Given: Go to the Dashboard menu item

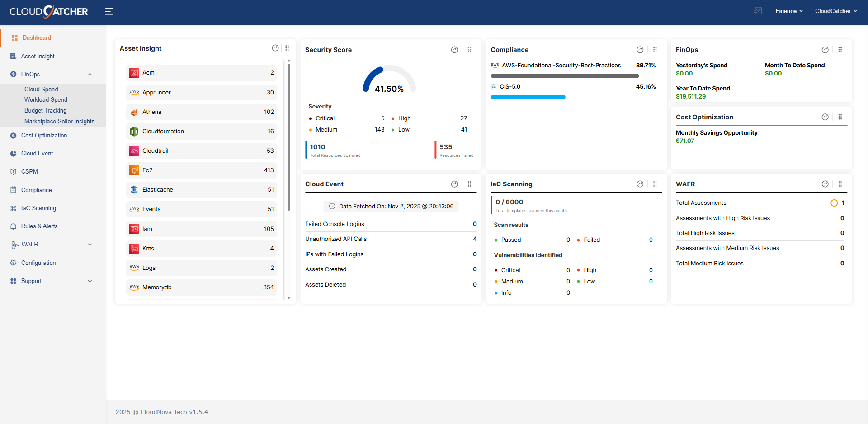Looking at the screenshot, I should click(x=36, y=38).
